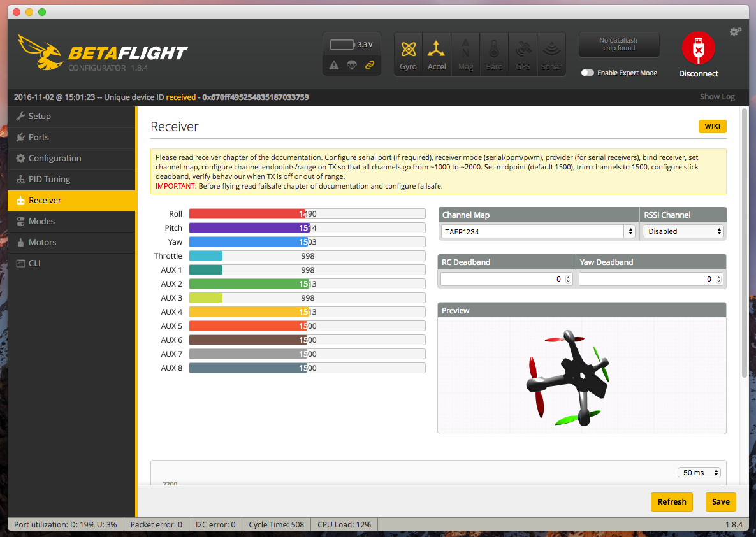Click the gear icon beside Configuration
Viewport: 756px width, 537px height.
click(x=20, y=159)
